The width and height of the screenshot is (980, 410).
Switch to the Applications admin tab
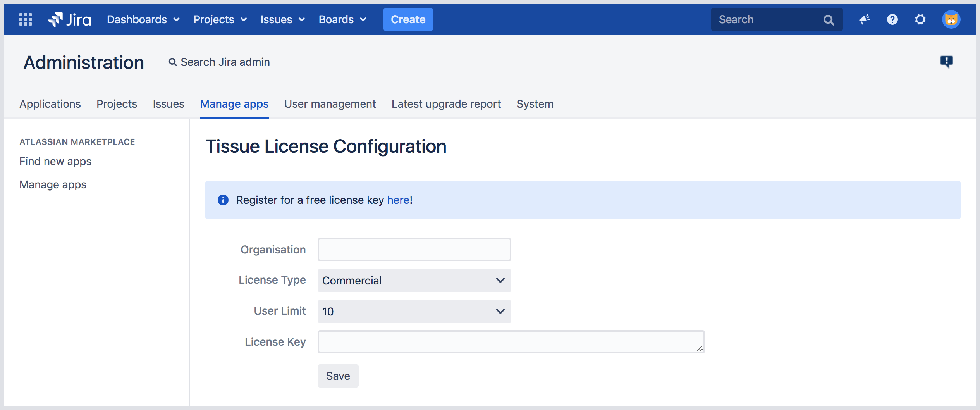(x=50, y=104)
